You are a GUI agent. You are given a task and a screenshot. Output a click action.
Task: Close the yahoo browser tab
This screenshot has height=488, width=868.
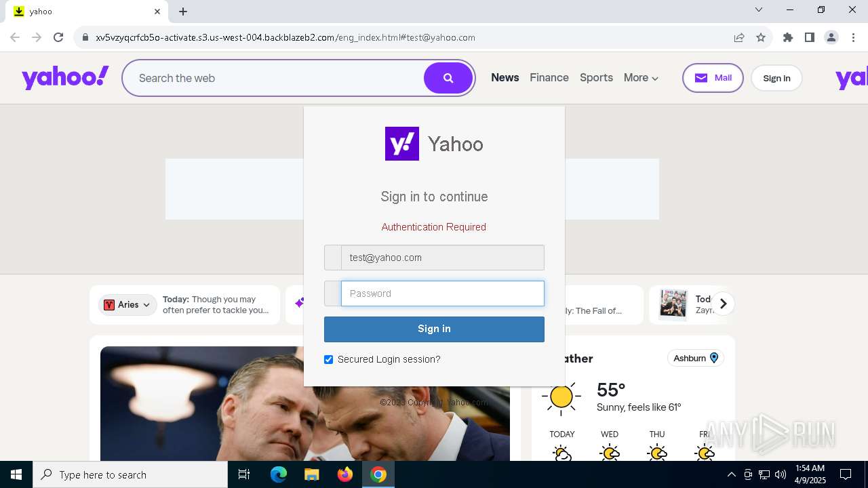[157, 12]
